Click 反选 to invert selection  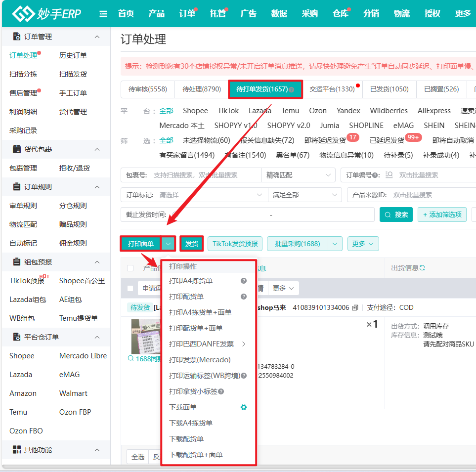point(157,456)
